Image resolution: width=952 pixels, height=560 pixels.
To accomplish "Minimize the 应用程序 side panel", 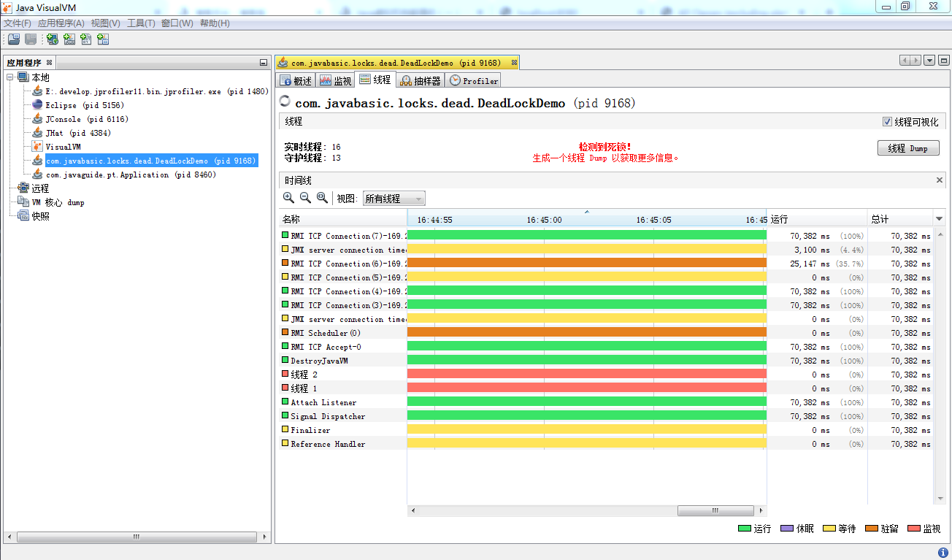I will pos(263,63).
